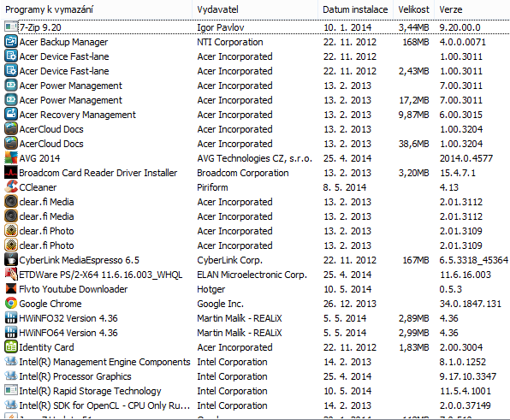The height and width of the screenshot is (420, 510).
Task: Click the install date '26. 12. 2013'
Action: tap(350, 304)
